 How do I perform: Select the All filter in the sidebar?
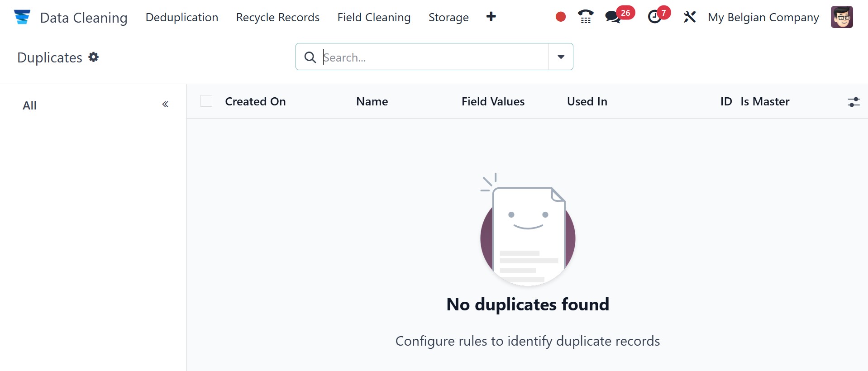[30, 105]
